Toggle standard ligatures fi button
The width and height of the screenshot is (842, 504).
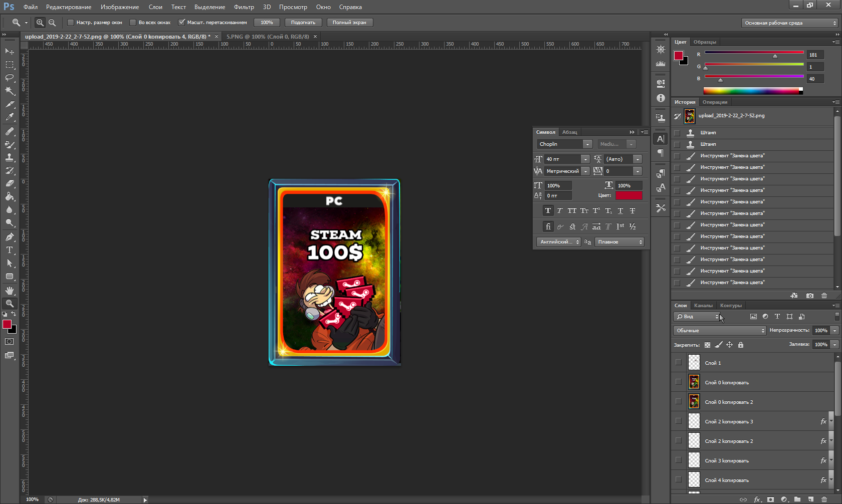pos(548,226)
